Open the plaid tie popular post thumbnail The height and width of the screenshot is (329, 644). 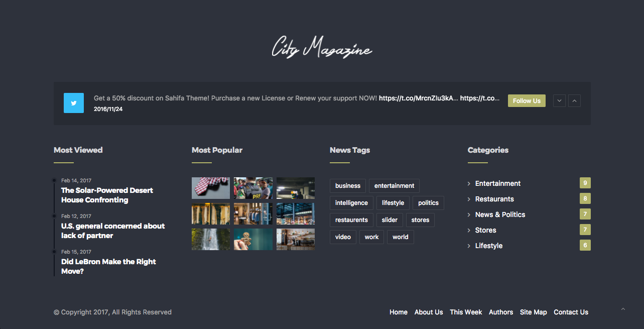pos(211,188)
